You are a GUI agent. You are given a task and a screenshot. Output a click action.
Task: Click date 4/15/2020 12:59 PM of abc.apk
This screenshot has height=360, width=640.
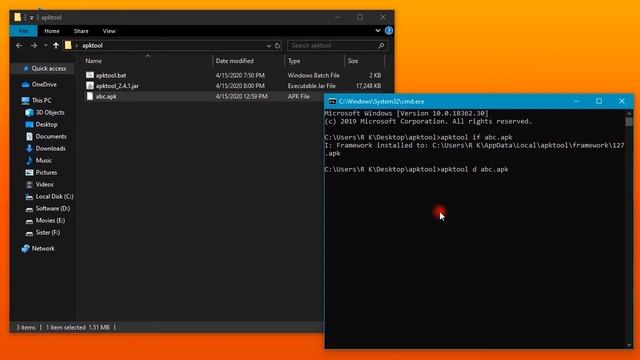click(242, 97)
